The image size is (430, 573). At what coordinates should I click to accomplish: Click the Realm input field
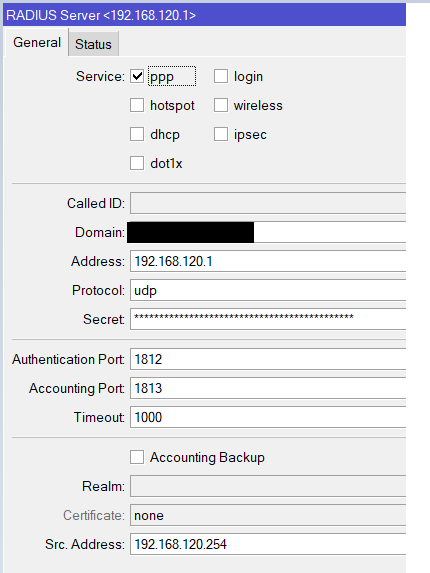coord(268,486)
